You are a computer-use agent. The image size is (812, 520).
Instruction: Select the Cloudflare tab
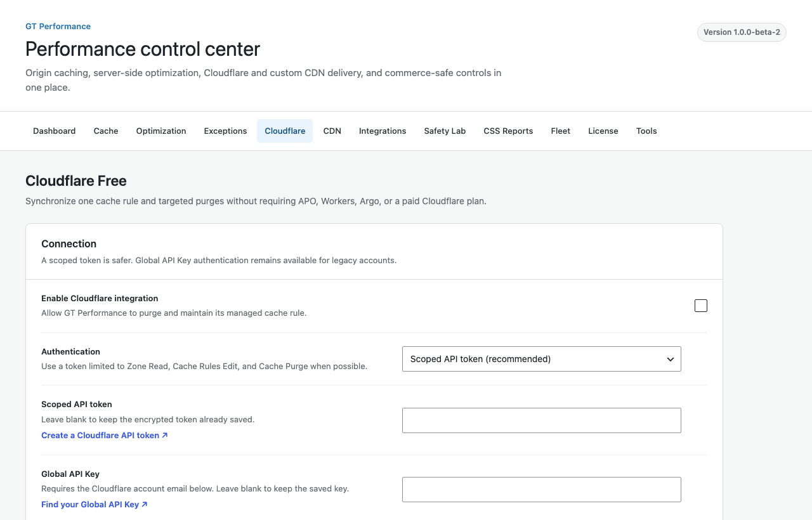pyautogui.click(x=285, y=131)
